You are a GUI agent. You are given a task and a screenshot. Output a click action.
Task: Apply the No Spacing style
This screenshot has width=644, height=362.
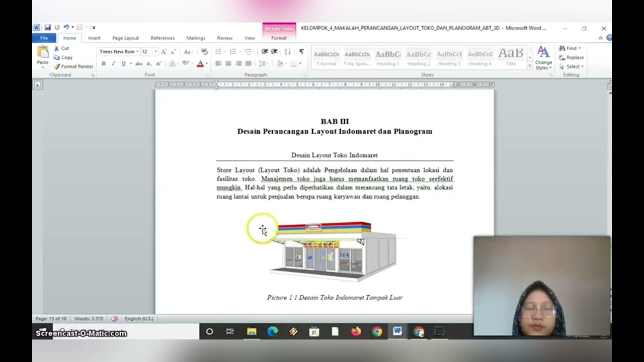[x=357, y=58]
